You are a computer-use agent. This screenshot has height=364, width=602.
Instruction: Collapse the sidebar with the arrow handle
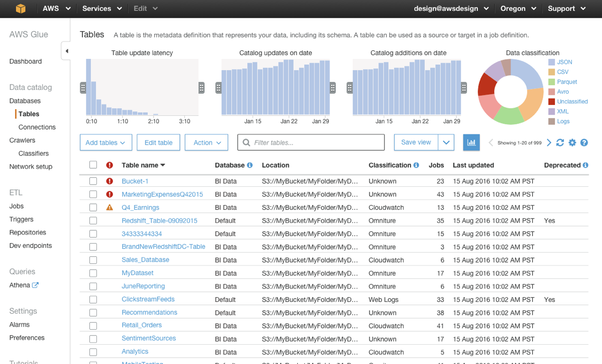(67, 51)
